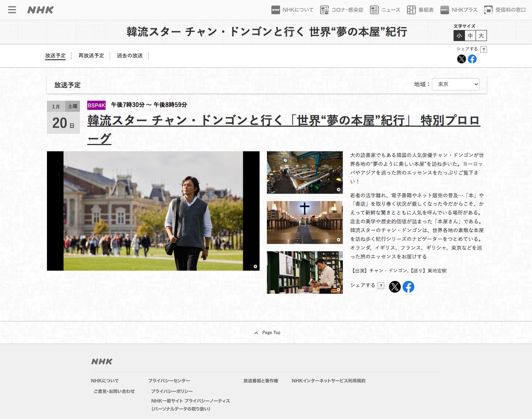Open the hamburger menu
The height and width of the screenshot is (419, 532).
tap(12, 9)
